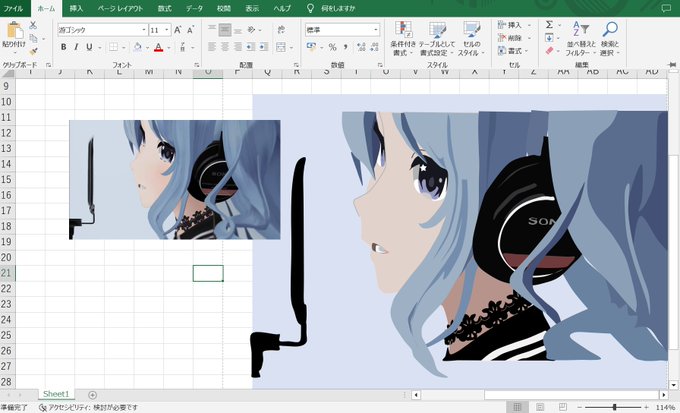Click the Borders icon

[113, 47]
